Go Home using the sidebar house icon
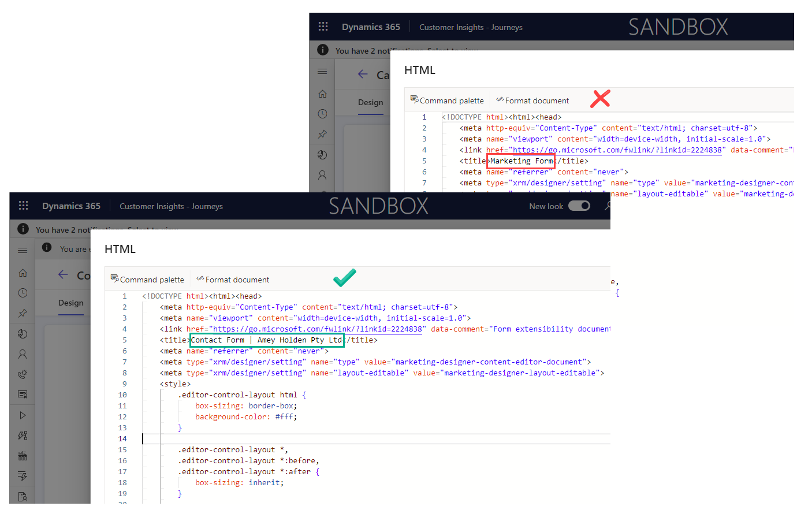812x521 pixels. (23, 273)
